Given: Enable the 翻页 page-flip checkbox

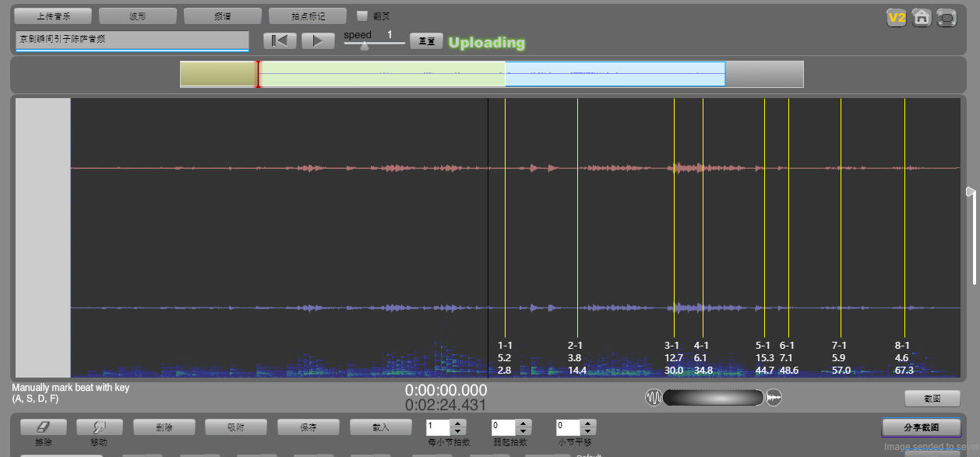Looking at the screenshot, I should click(361, 16).
